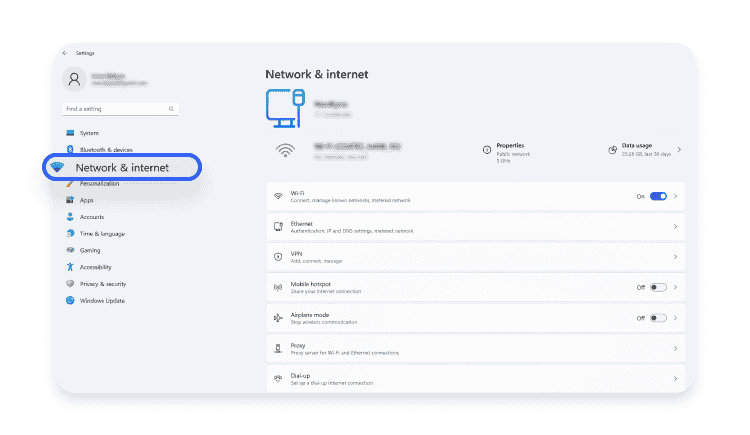The width and height of the screenshot is (750, 435).
Task: Click the Find a setting search box
Action: 121,109
